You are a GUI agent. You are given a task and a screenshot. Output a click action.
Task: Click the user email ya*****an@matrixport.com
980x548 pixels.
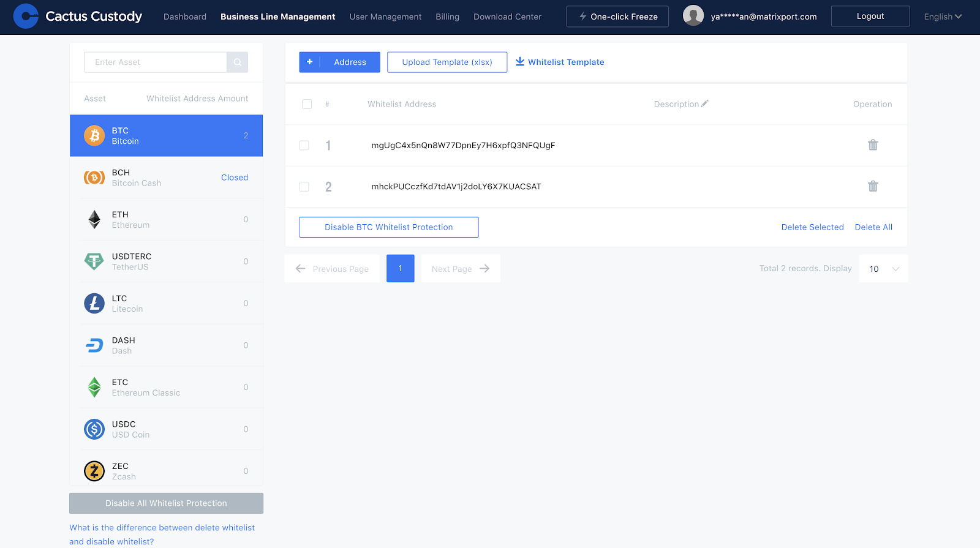[x=764, y=17]
